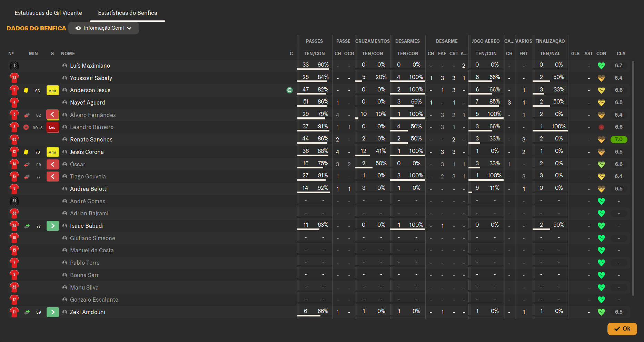Click Isaac Babadi's 63% pass completion value

(323, 225)
